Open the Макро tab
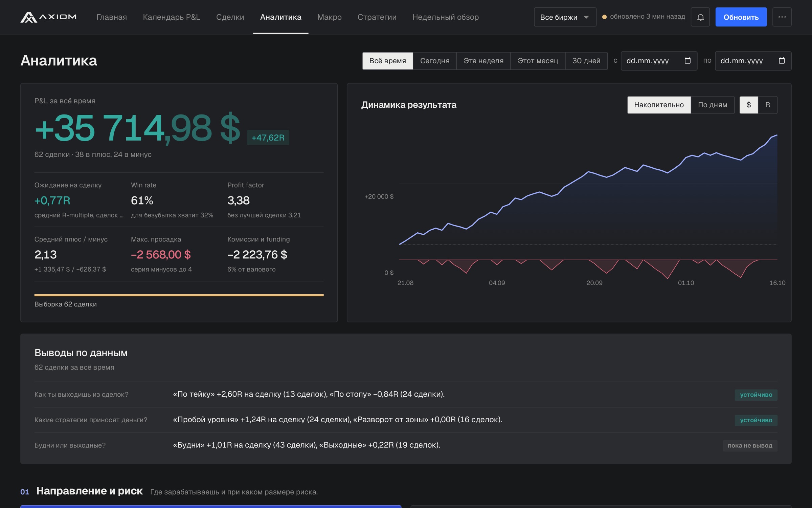The image size is (812, 508). pyautogui.click(x=329, y=17)
